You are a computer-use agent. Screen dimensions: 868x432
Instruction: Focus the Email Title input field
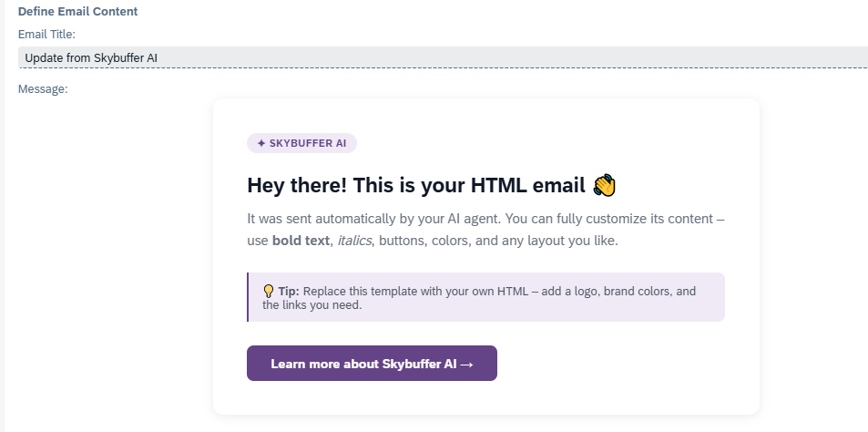(x=443, y=57)
